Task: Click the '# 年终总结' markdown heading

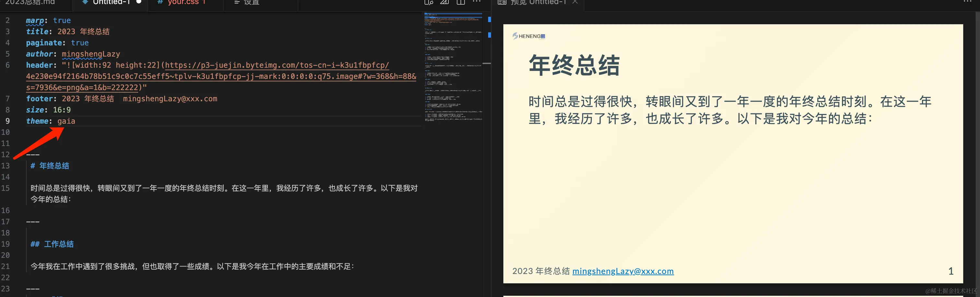Action: [x=50, y=166]
